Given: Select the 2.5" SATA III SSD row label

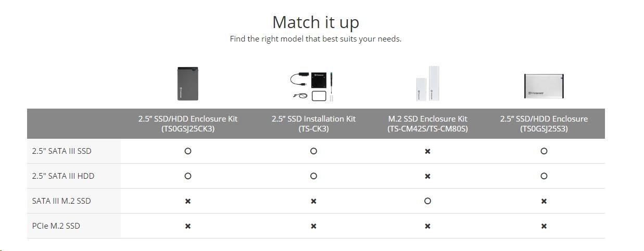Looking at the screenshot, I should [61, 151].
